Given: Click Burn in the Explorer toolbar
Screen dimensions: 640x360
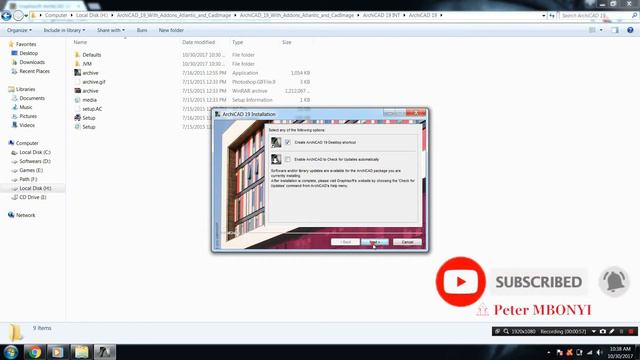Looking at the screenshot, I should pyautogui.click(x=142, y=30).
